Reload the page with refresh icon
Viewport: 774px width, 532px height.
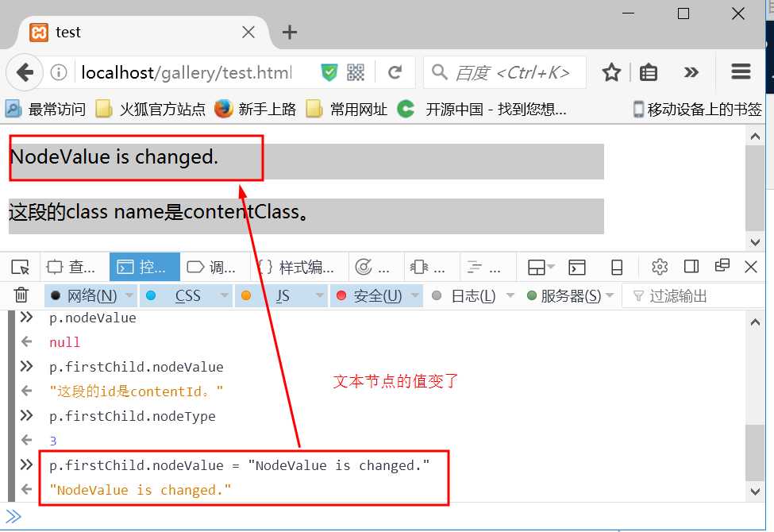395,72
